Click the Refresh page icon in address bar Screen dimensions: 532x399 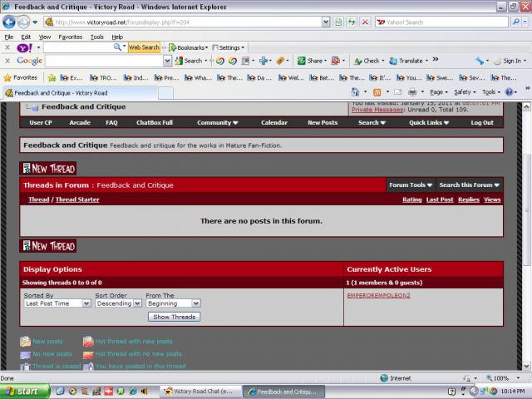pos(352,22)
